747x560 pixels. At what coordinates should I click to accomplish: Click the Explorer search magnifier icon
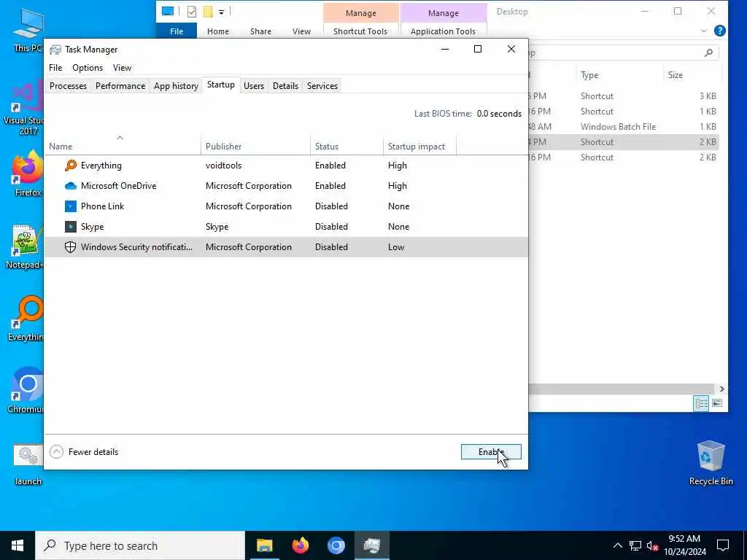tap(708, 52)
